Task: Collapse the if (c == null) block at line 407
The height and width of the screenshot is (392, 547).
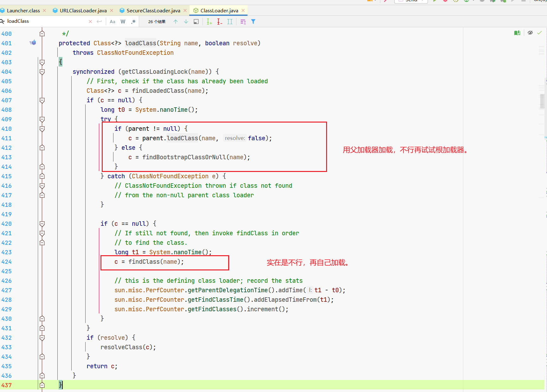Action: coord(42,100)
